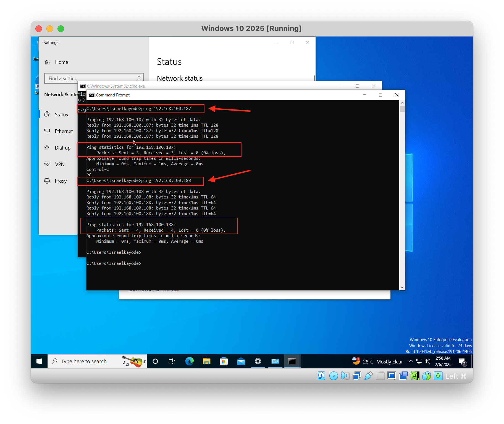
Task: Switch to Command Prompt taskbar icon
Action: tap(292, 361)
